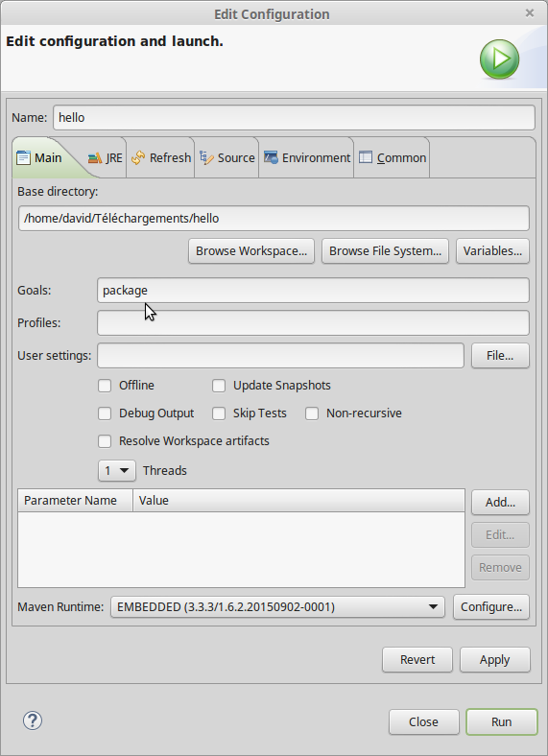Open help via question mark icon
This screenshot has height=756, width=548.
pyautogui.click(x=33, y=721)
